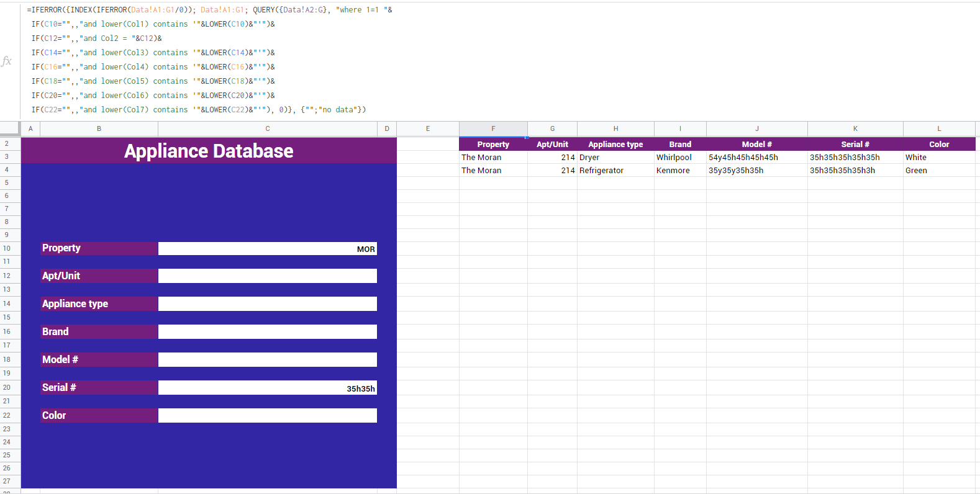
Task: Click the Appliance type results header
Action: 615,144
